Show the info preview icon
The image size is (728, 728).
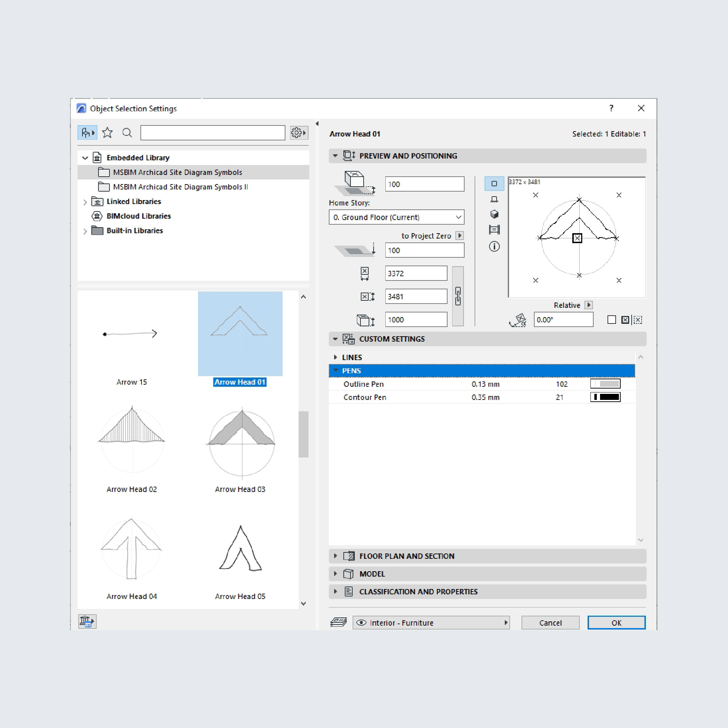[494, 246]
